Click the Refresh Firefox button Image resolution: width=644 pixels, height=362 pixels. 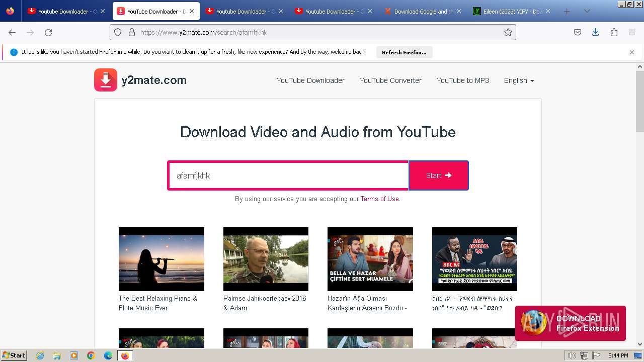404,52
